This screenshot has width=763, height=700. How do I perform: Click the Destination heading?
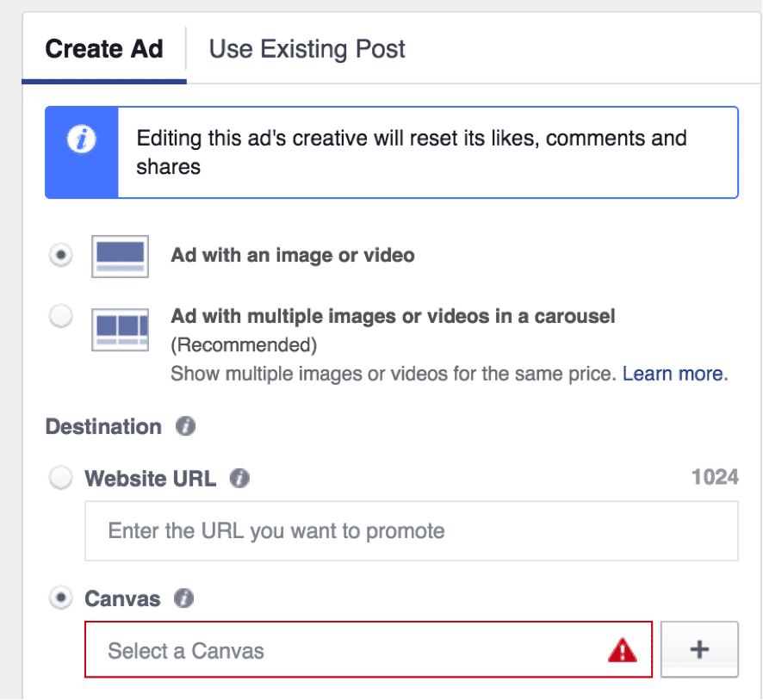103,426
